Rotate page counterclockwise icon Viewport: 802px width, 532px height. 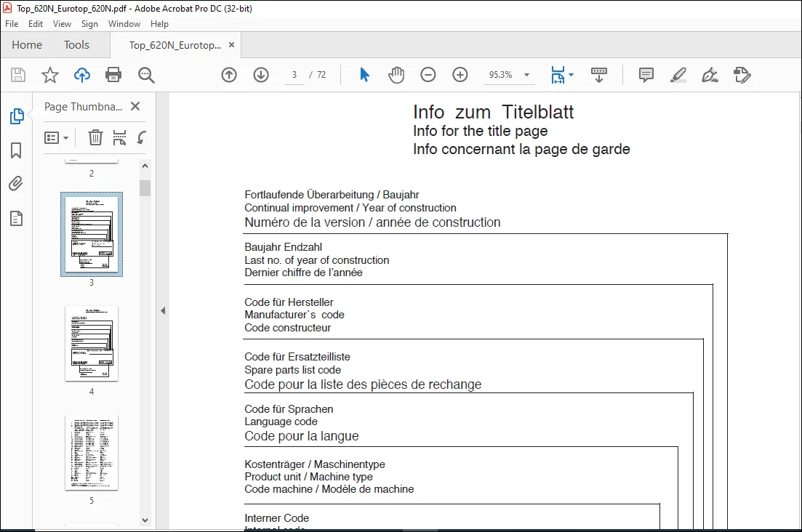(x=141, y=137)
